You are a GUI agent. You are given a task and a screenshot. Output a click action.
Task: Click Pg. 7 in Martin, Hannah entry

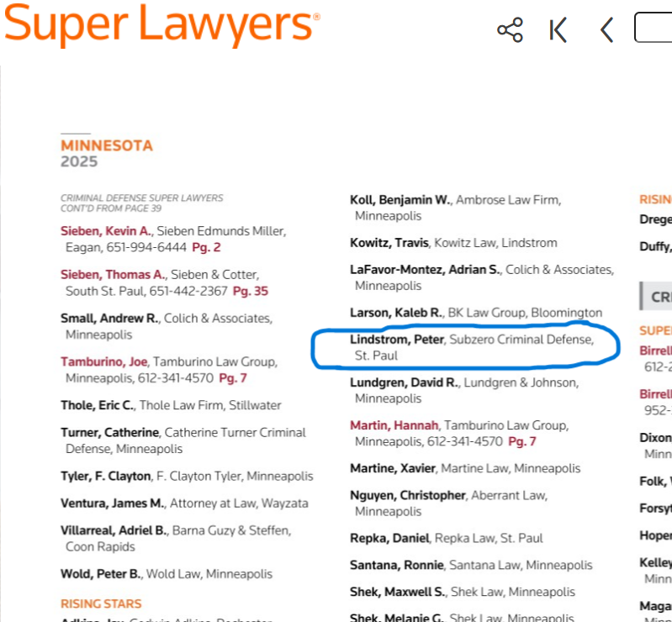(x=522, y=441)
